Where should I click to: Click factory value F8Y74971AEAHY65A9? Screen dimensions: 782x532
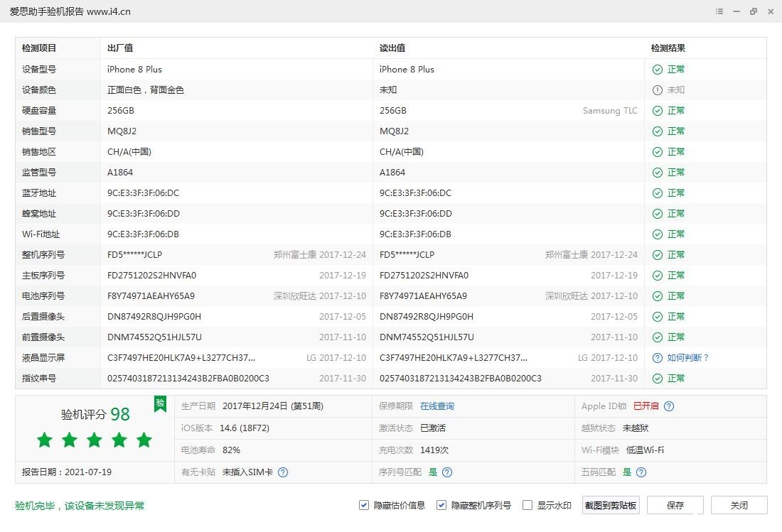click(151, 296)
